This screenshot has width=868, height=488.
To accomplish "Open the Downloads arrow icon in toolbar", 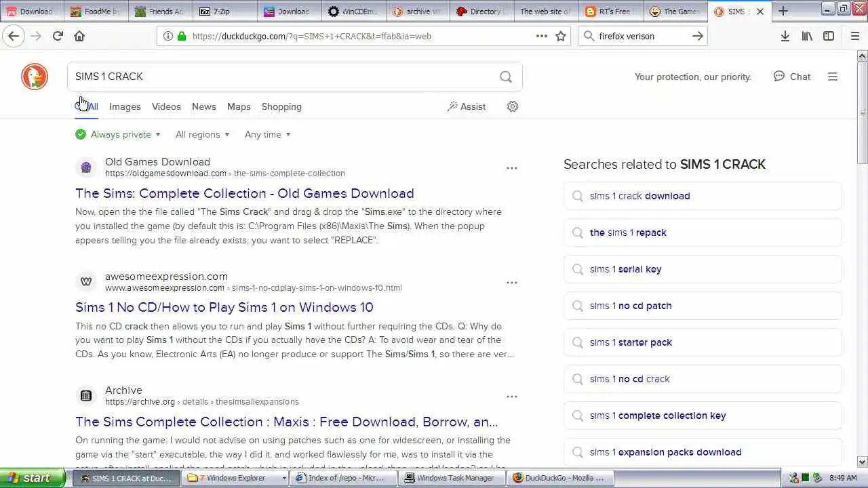I will pos(785,36).
